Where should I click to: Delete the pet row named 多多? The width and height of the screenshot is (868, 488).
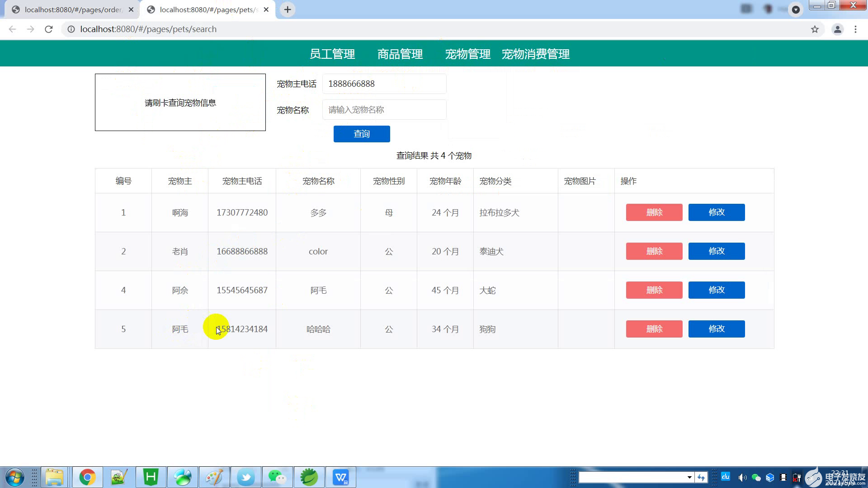coord(654,212)
